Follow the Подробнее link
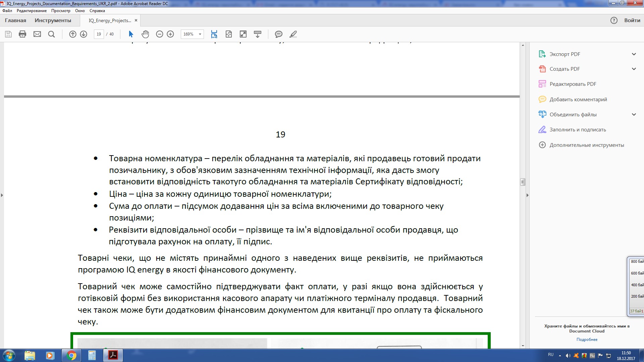 click(587, 340)
